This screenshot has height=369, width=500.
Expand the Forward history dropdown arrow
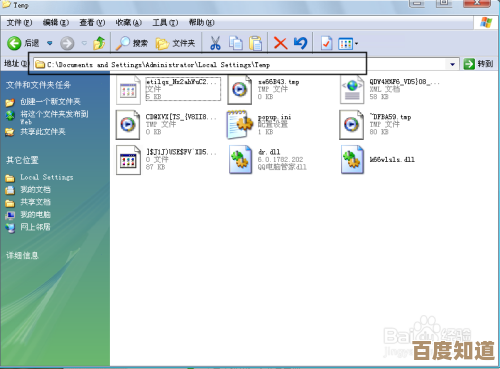click(84, 43)
